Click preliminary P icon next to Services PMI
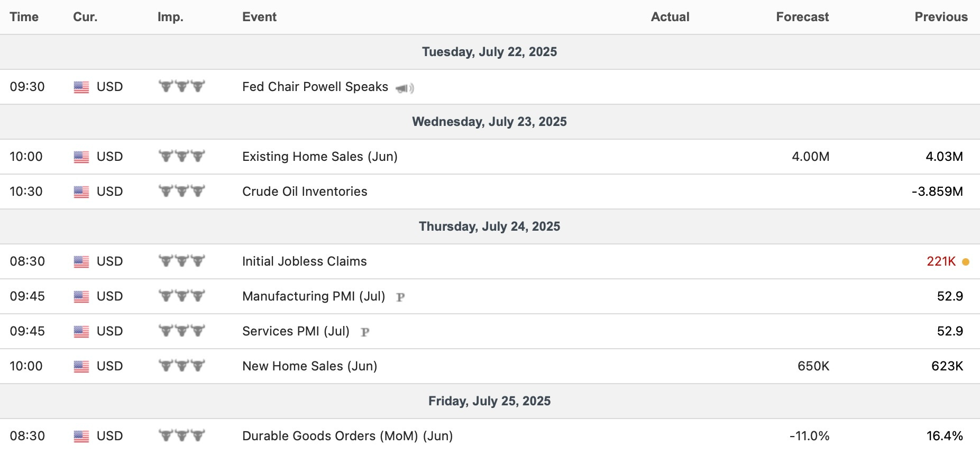 365,332
